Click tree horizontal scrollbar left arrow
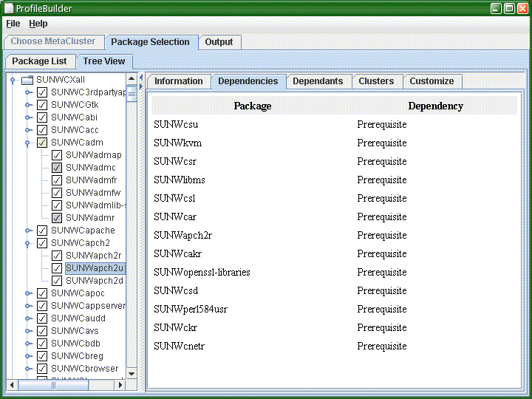Screen dimensions: 532x399 coord(13,385)
